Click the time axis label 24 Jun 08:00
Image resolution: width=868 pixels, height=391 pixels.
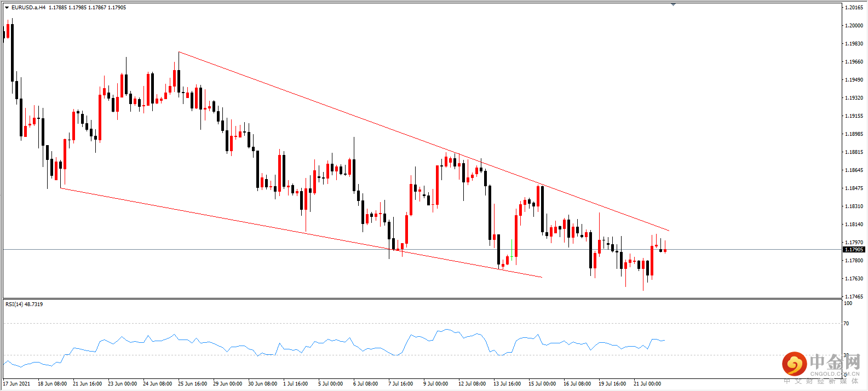tap(158, 384)
